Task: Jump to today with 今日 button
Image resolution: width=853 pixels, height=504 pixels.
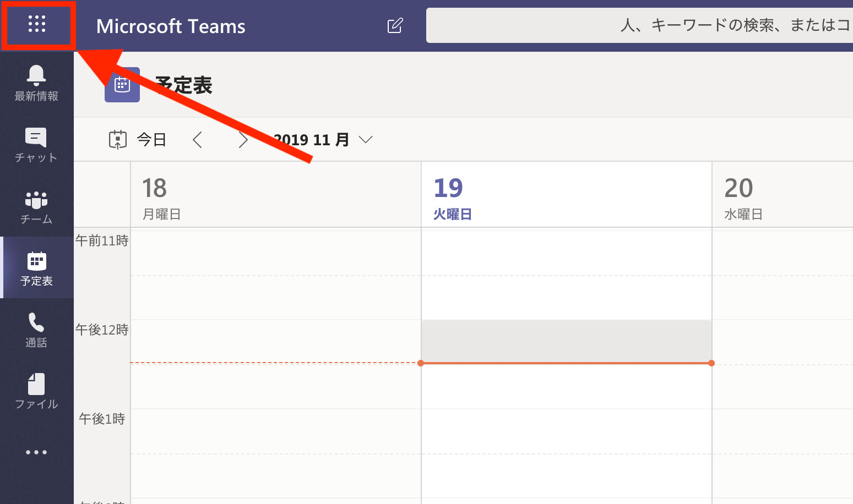Action: click(138, 140)
